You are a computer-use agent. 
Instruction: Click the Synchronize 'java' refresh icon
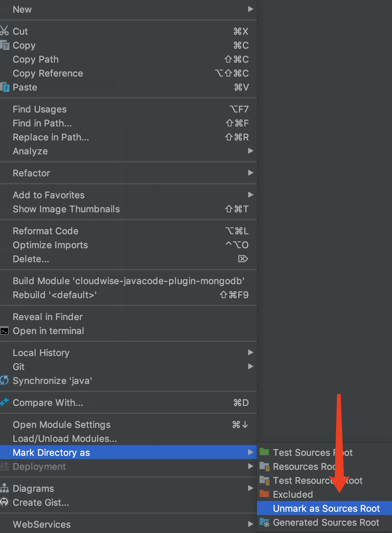[x=4, y=380]
